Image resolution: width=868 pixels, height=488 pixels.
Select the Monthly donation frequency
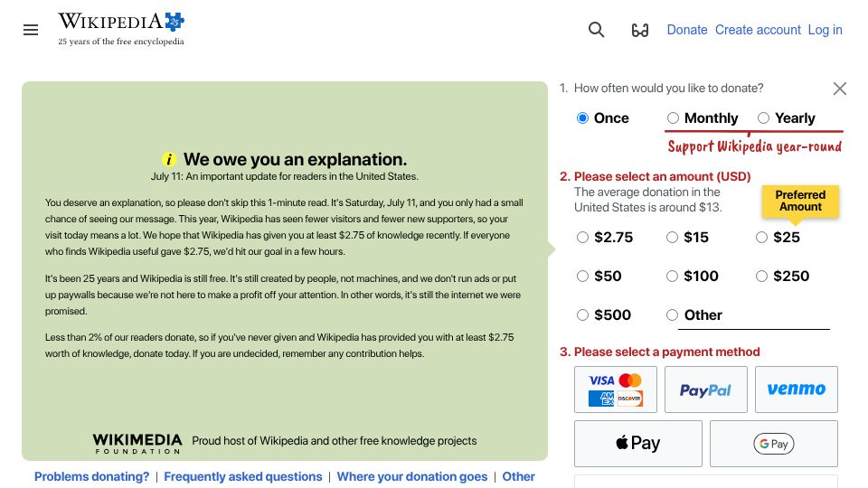[673, 117]
